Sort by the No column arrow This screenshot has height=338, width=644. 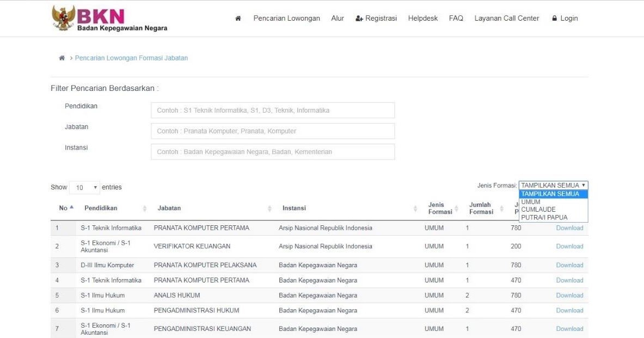tap(71, 207)
